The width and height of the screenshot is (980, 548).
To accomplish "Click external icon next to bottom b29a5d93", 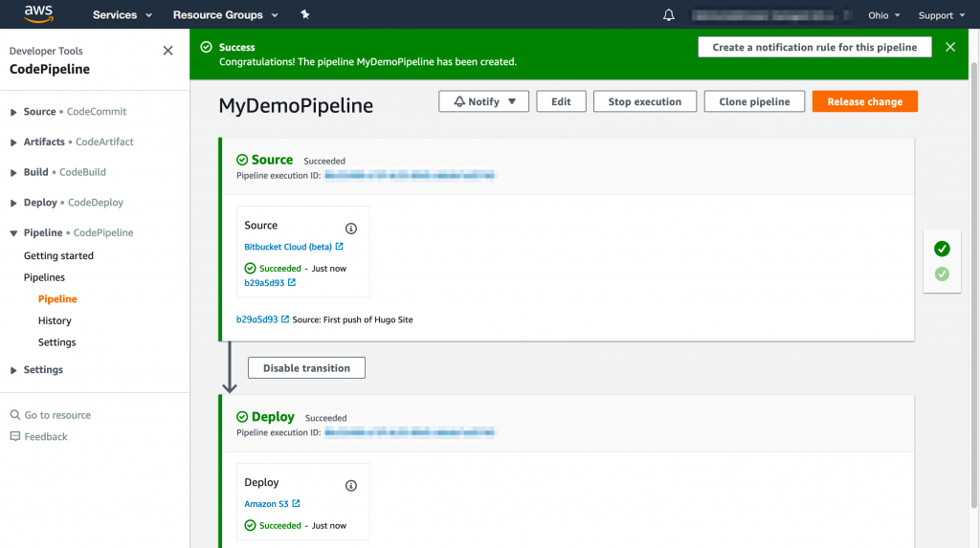I will pyautogui.click(x=285, y=318).
